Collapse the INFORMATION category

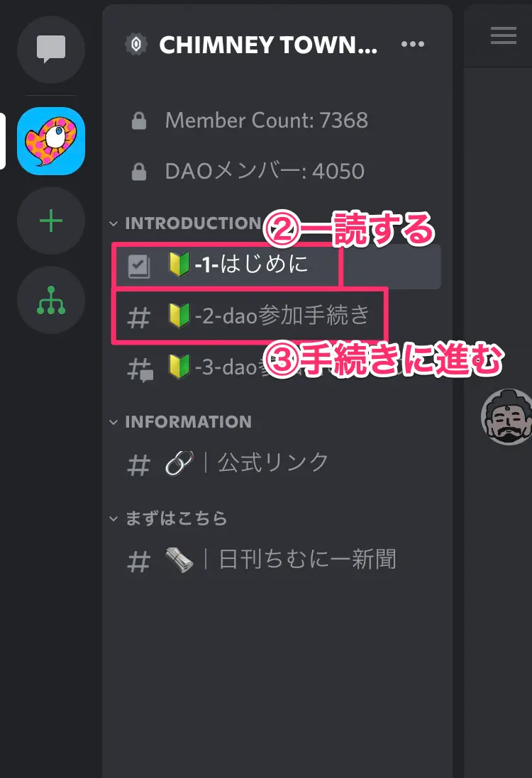(181, 422)
